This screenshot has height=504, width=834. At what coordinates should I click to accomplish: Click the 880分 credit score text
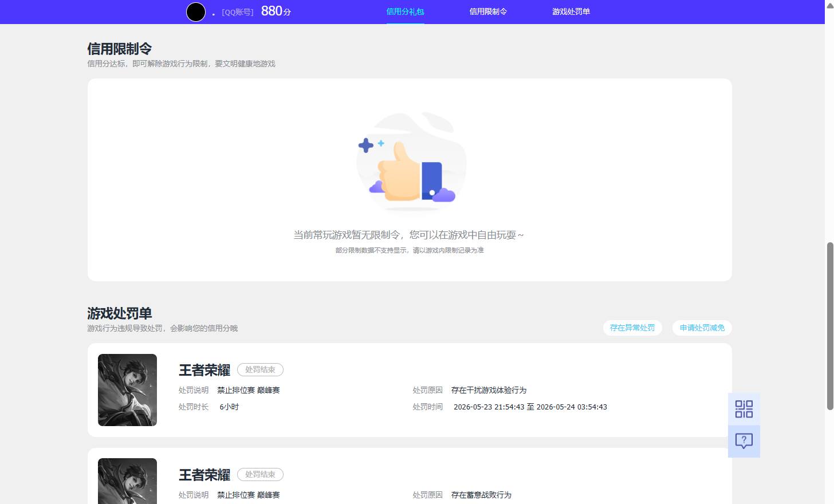[276, 11]
